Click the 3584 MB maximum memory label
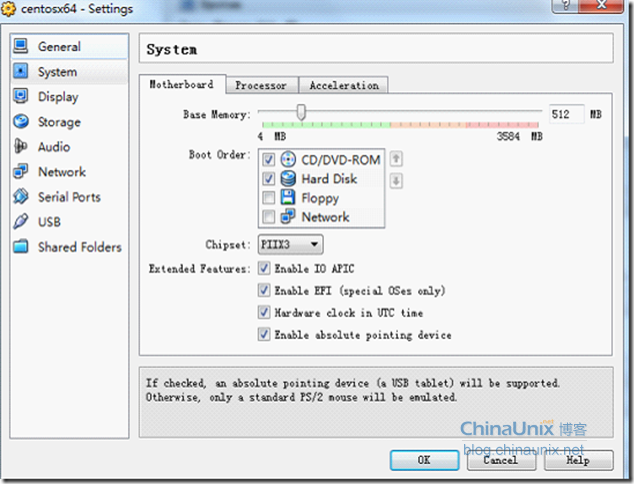The width and height of the screenshot is (634, 484). (520, 136)
